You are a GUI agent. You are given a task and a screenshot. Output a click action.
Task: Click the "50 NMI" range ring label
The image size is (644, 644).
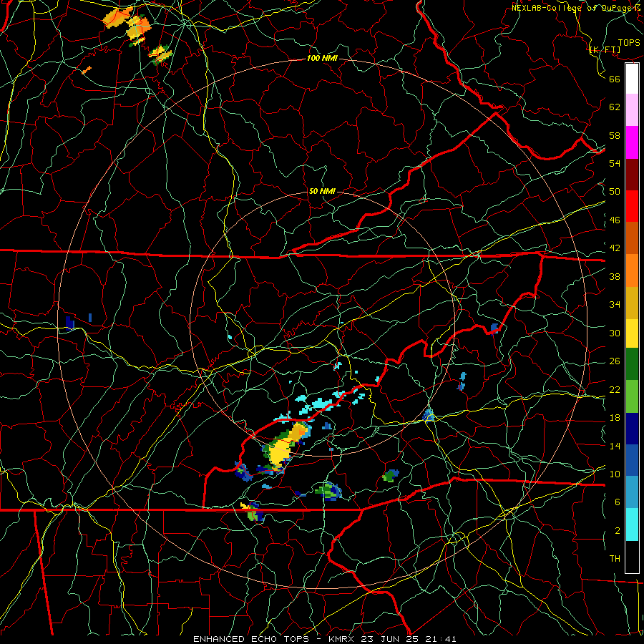click(322, 191)
